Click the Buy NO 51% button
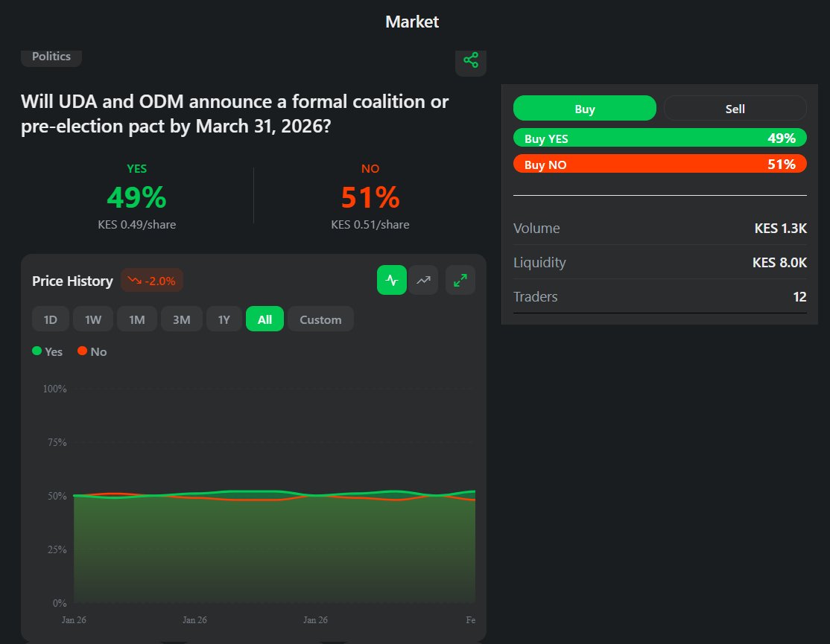The width and height of the screenshot is (830, 644). pyautogui.click(x=659, y=164)
